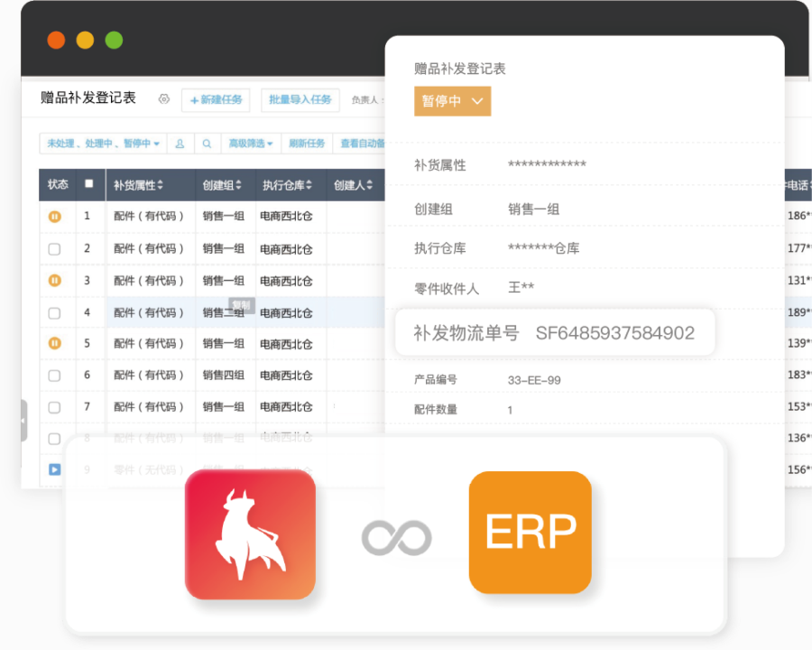Minimize the window using the yellow button
Viewport: 812px width, 650px height.
click(85, 40)
